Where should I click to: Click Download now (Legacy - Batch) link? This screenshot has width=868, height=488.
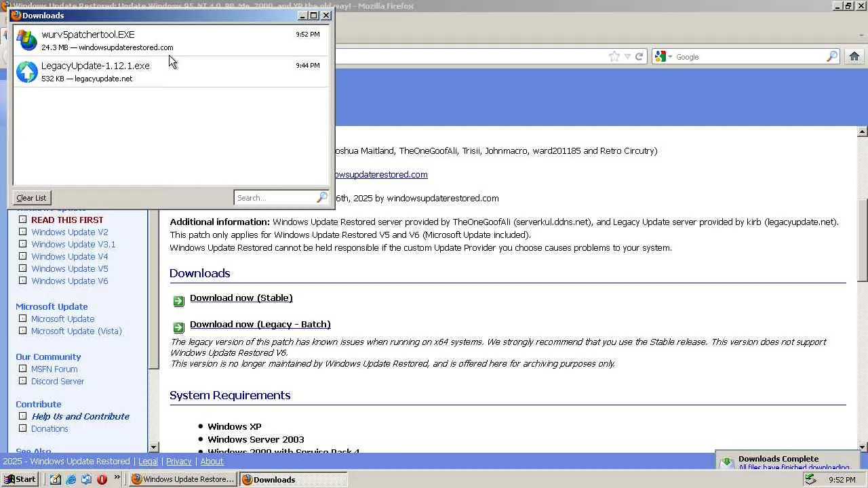pos(260,324)
